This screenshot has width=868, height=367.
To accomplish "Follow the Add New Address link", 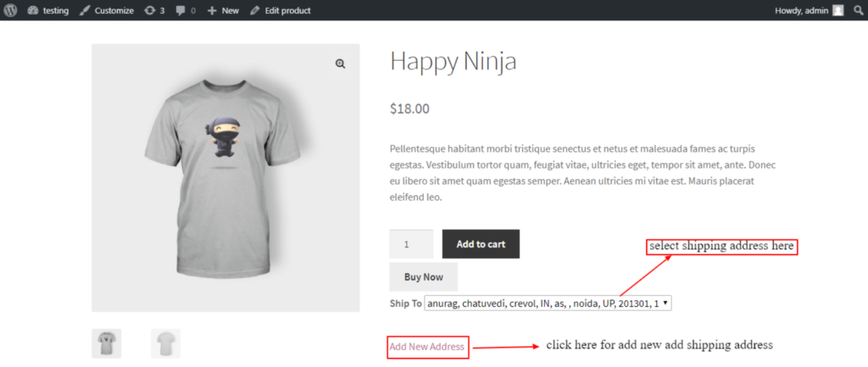I will 427,347.
